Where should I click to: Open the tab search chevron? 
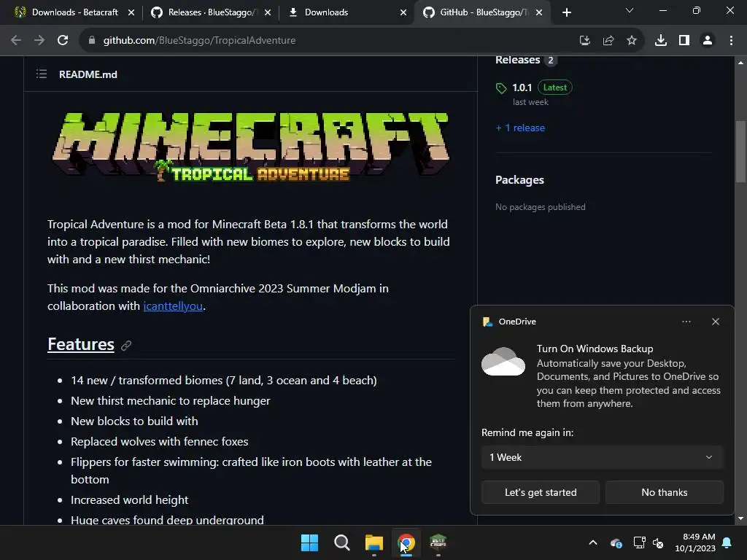click(630, 10)
